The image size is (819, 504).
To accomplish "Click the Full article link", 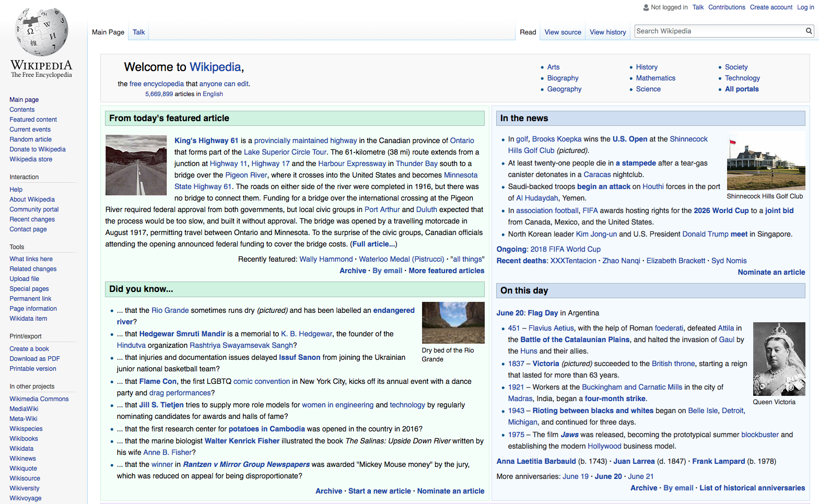I will click(x=373, y=244).
